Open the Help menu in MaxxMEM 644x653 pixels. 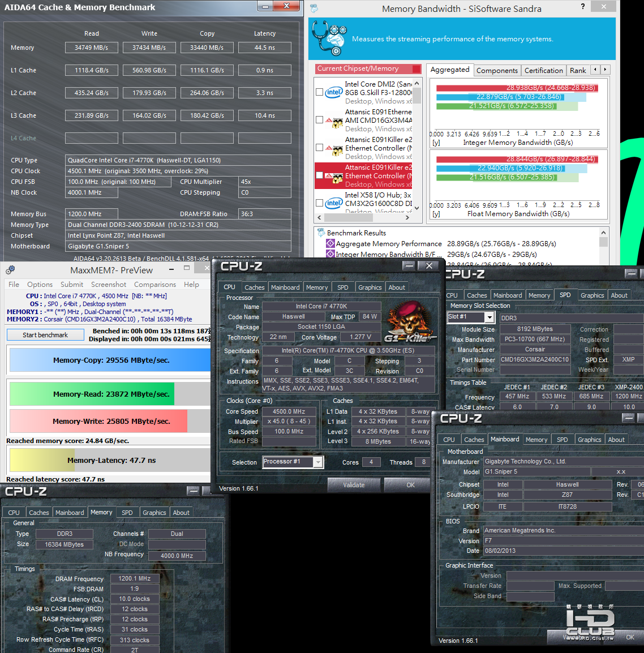tap(192, 284)
